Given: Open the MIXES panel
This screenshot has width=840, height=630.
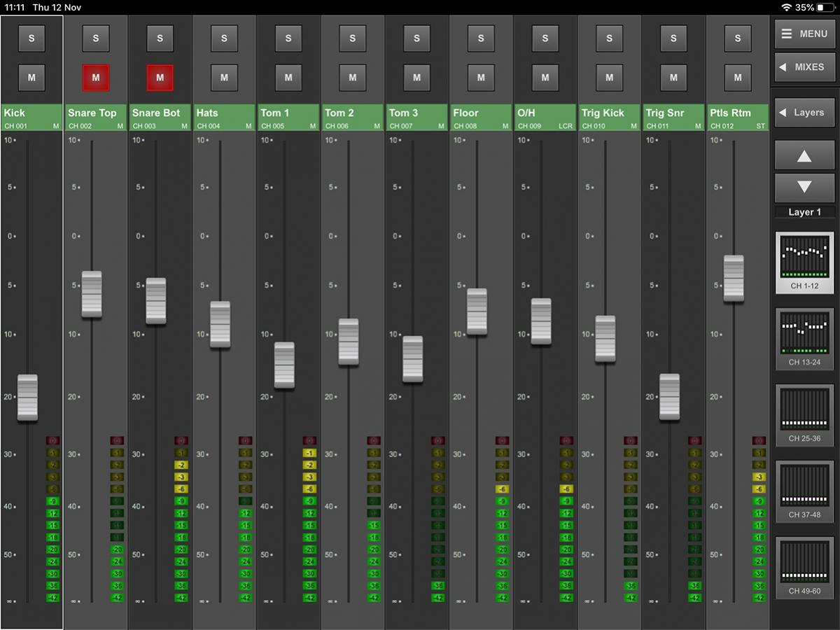Looking at the screenshot, I should point(804,67).
